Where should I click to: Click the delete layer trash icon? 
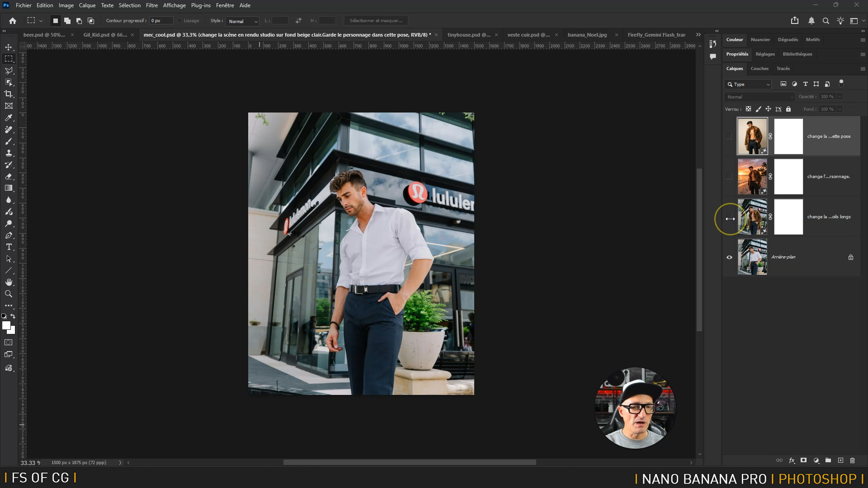click(852, 460)
